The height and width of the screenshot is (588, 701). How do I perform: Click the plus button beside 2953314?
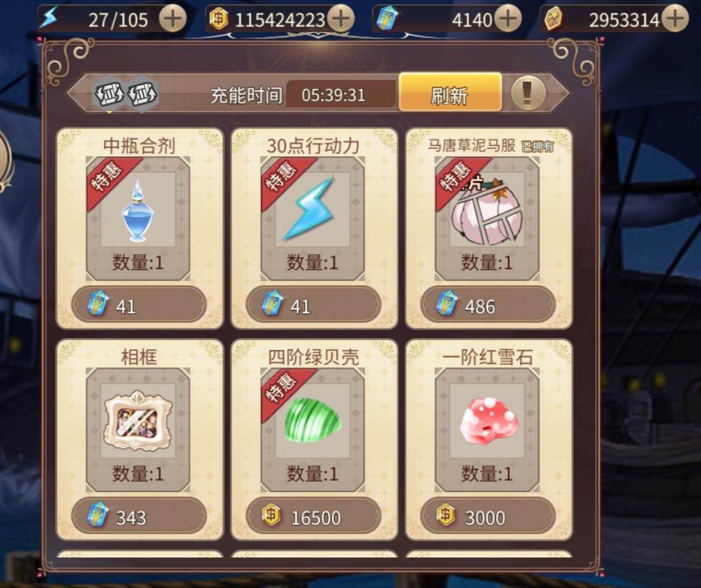pyautogui.click(x=675, y=19)
